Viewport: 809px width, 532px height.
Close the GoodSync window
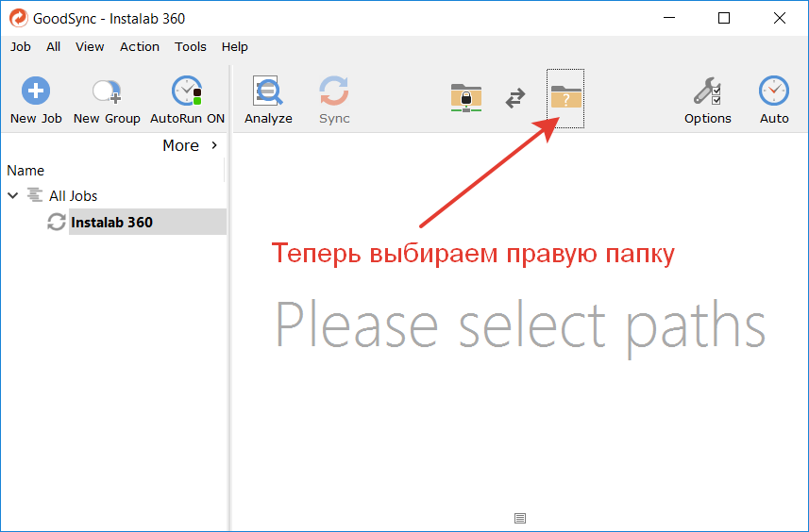[780, 18]
